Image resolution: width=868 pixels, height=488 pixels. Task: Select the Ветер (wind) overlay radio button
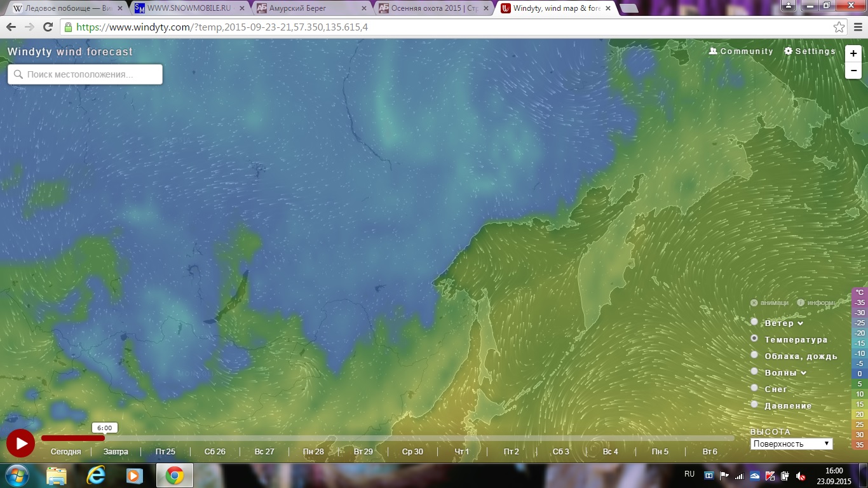[754, 322]
